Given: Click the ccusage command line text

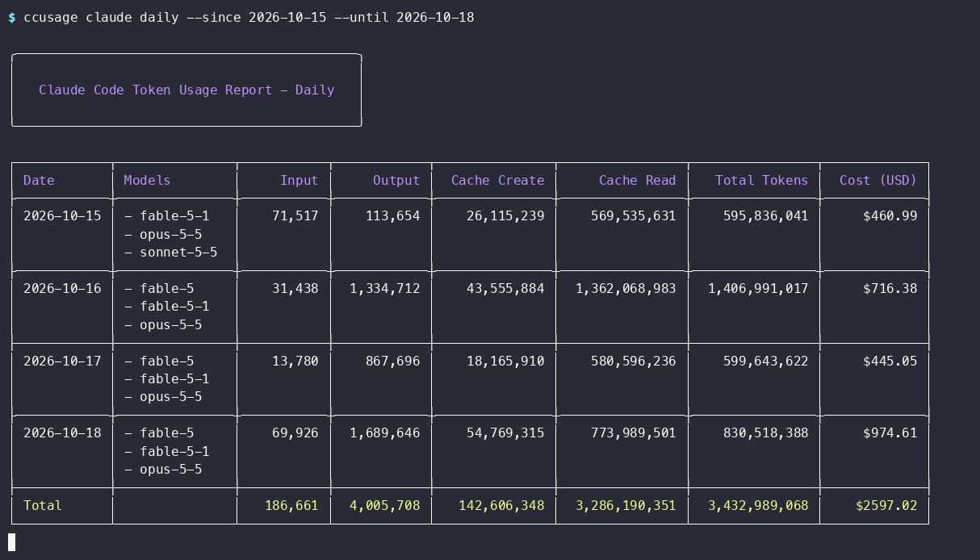Looking at the screenshot, I should tap(249, 17).
